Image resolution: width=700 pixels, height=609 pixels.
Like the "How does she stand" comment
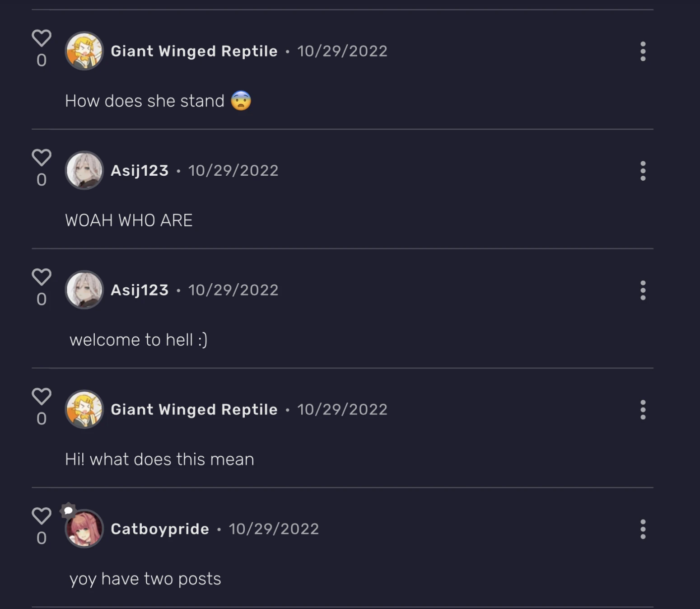42,38
